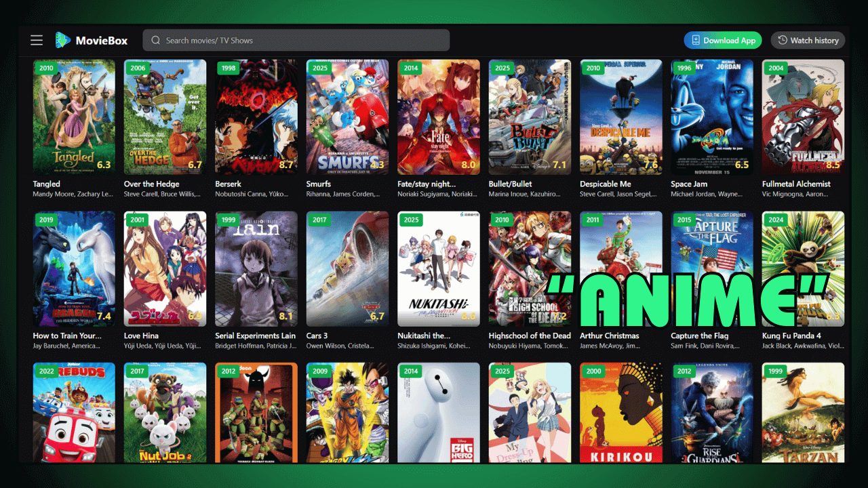Click the Smurfs title text
This screenshot has height=488, width=868.
pos(319,184)
